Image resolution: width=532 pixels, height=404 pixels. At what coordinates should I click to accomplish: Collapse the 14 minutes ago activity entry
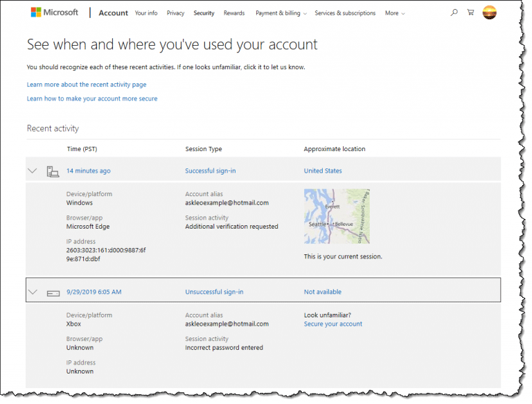coord(32,171)
